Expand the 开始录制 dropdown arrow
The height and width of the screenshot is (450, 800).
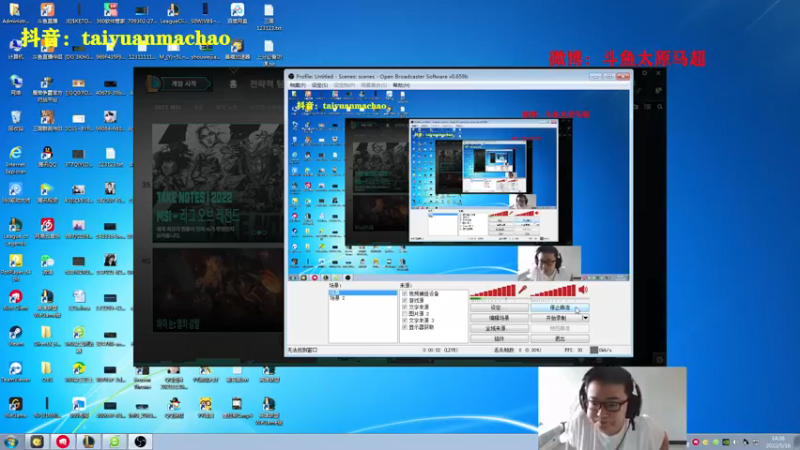(x=585, y=318)
